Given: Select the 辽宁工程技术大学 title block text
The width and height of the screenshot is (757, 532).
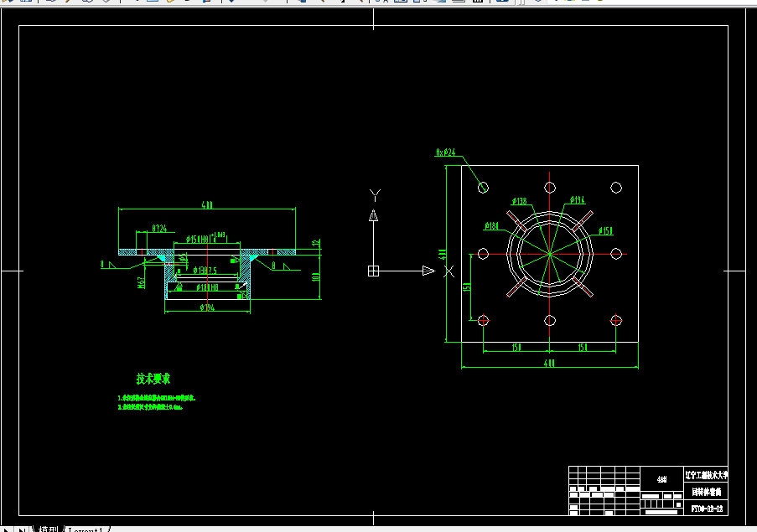Looking at the screenshot, I should pyautogui.click(x=707, y=475).
